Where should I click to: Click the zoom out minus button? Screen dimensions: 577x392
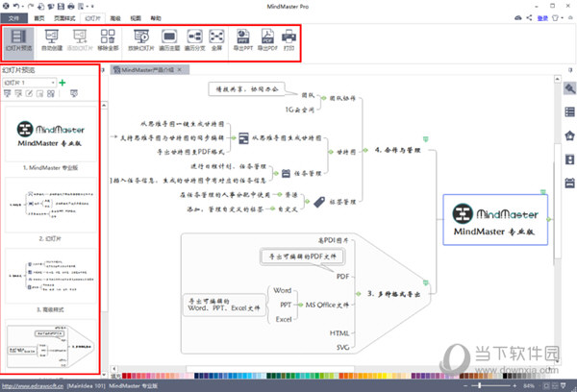[x=465, y=385]
